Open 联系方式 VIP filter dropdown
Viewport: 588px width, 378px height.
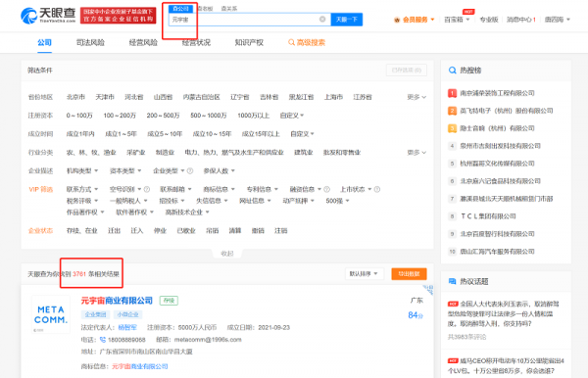pyautogui.click(x=82, y=189)
